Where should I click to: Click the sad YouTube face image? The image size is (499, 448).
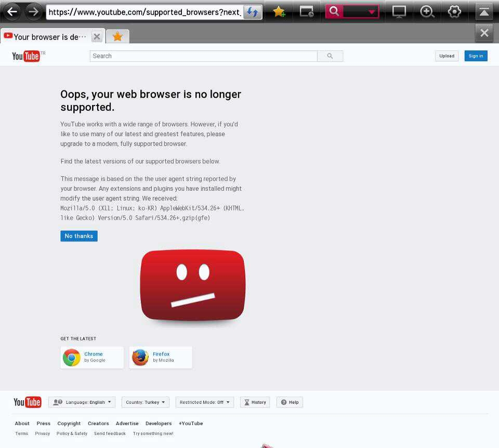coord(192,285)
